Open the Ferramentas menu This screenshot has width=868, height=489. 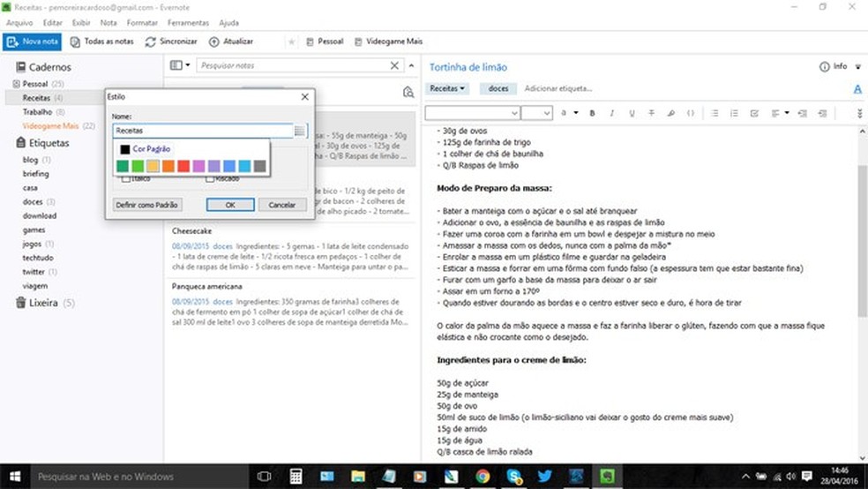(x=188, y=23)
